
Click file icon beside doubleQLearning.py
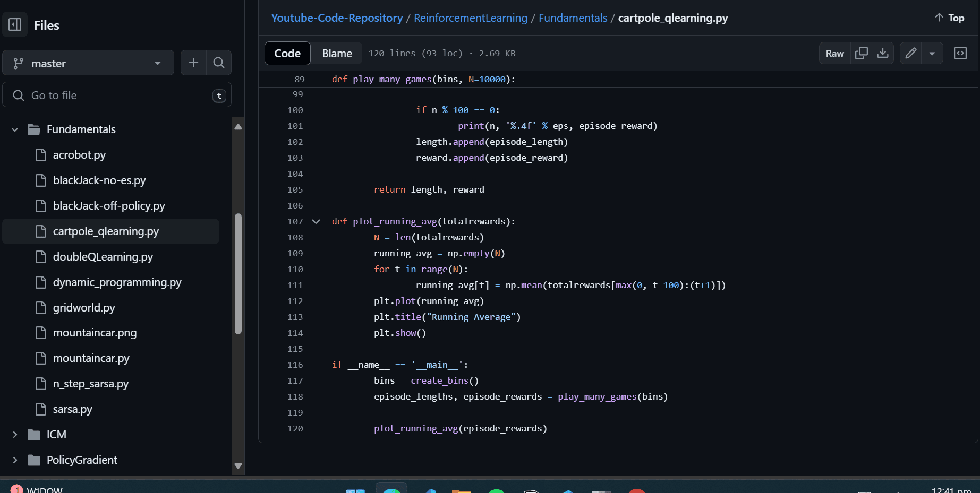pos(40,257)
